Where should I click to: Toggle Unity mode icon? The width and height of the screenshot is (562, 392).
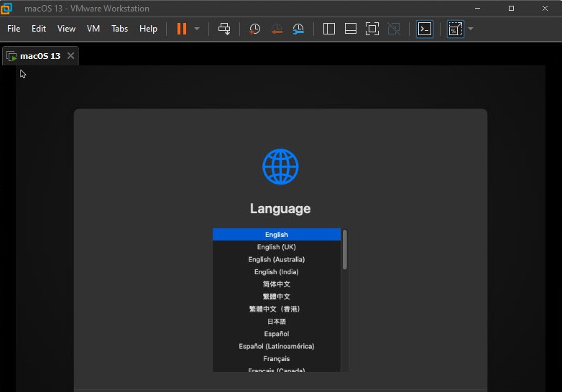[393, 29]
